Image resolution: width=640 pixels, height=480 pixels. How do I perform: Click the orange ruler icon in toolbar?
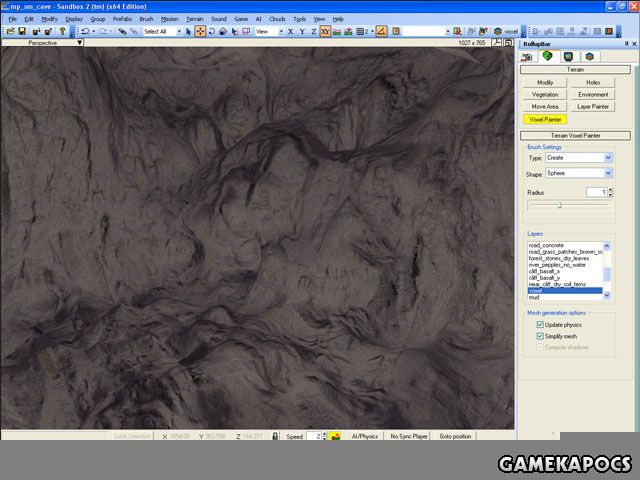click(x=396, y=31)
